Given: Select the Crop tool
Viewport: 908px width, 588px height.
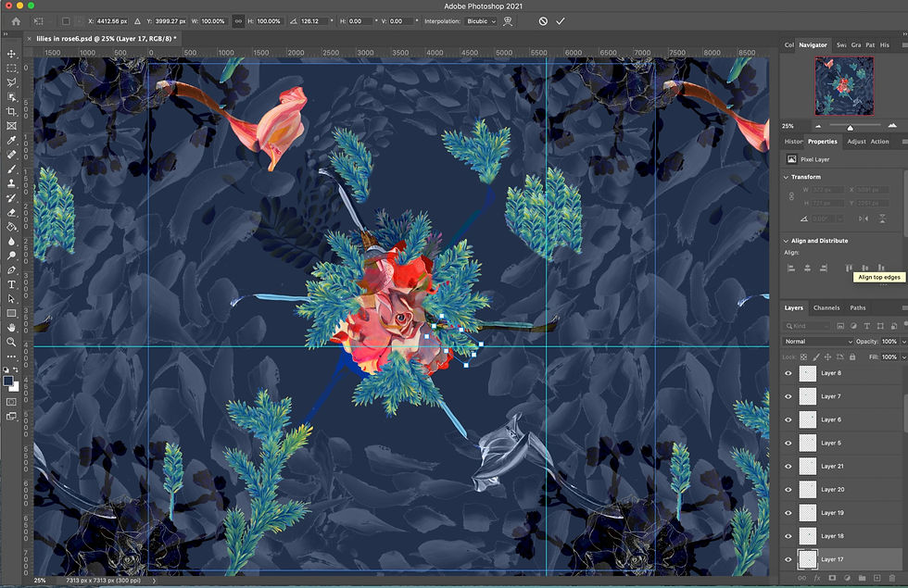Looking at the screenshot, I should pyautogui.click(x=11, y=111).
